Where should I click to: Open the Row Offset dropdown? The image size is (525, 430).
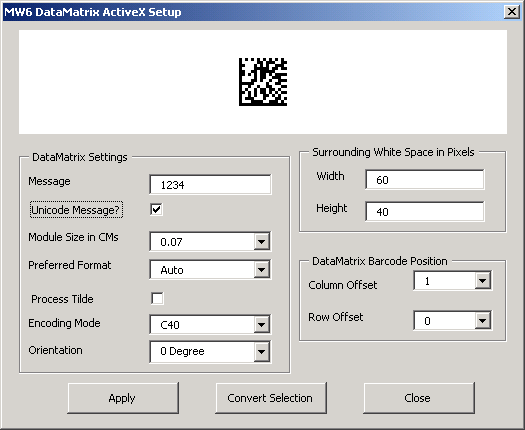click(483, 320)
